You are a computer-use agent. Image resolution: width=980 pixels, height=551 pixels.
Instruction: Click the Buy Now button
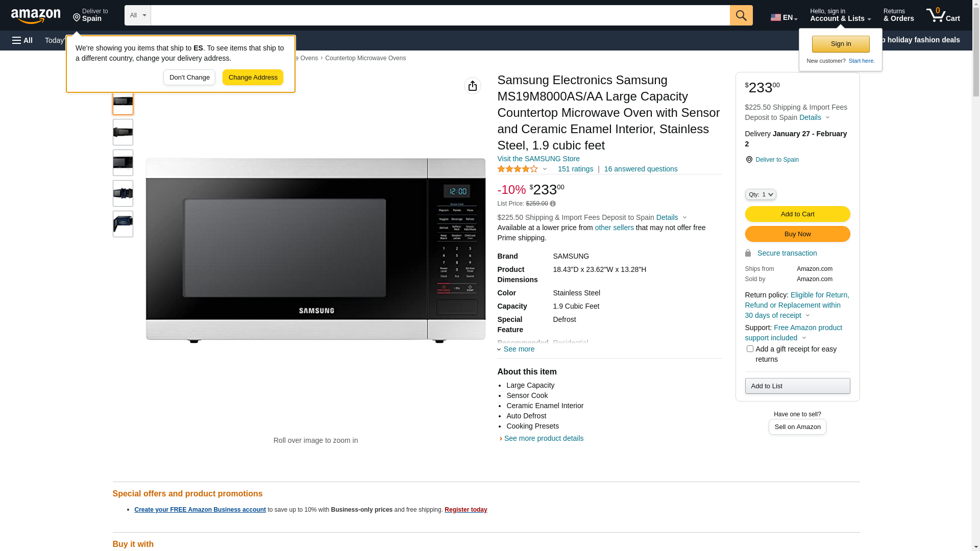pyautogui.click(x=797, y=234)
